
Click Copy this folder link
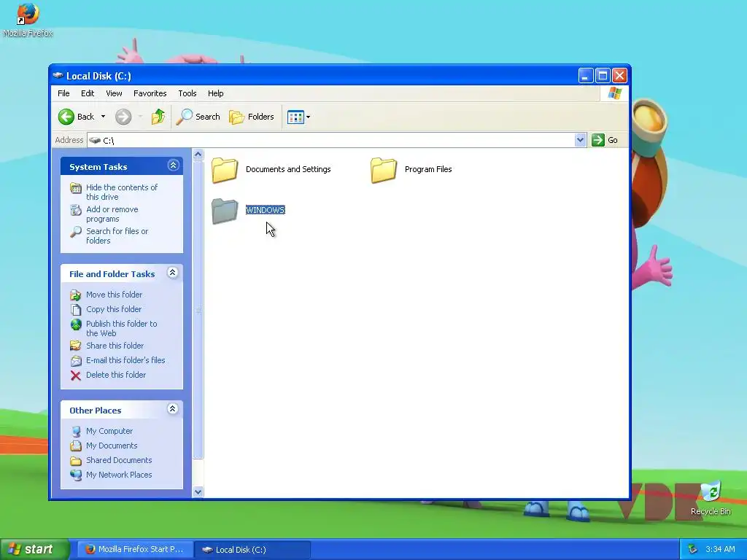(x=113, y=309)
